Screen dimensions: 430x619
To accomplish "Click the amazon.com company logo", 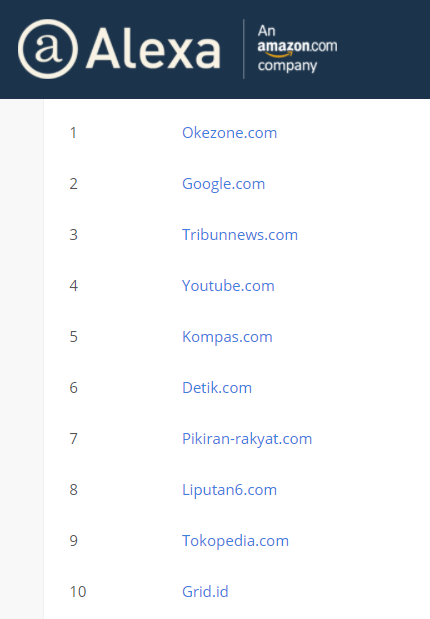I will tap(297, 48).
